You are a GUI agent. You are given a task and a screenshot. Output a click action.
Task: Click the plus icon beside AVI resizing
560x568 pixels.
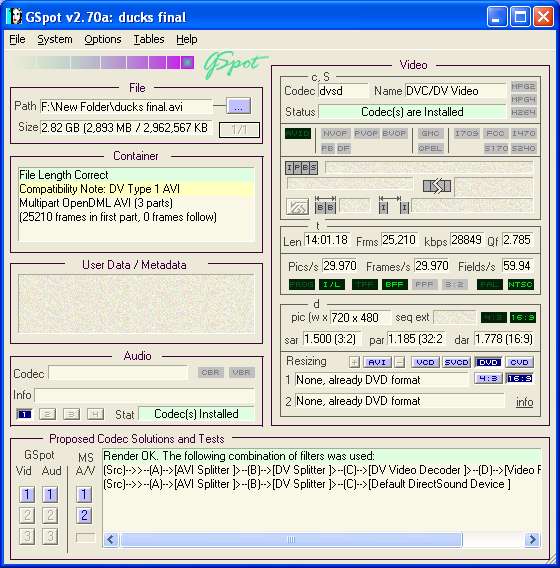(x=354, y=362)
